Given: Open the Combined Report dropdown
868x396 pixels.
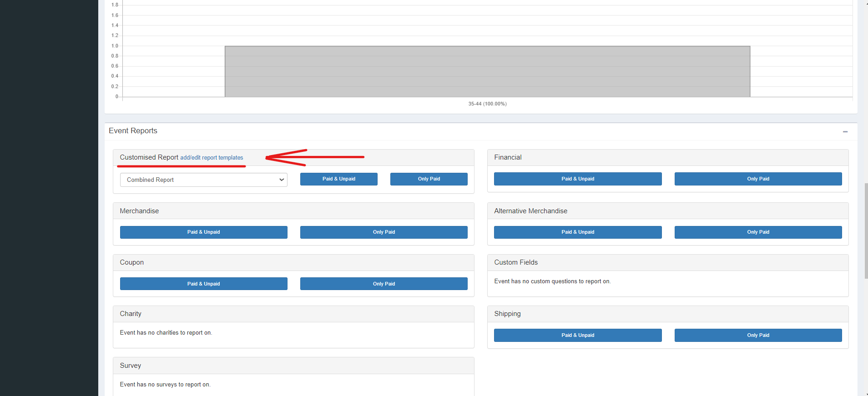Looking at the screenshot, I should pyautogui.click(x=203, y=180).
